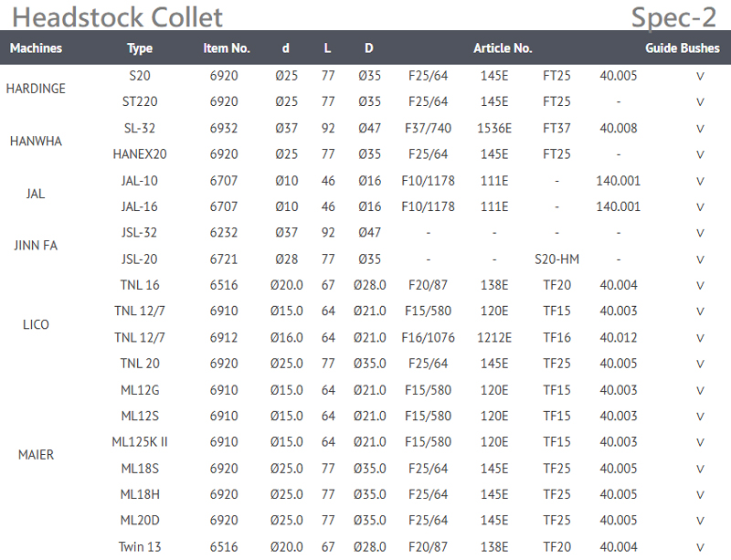This screenshot has width=731, height=560.
Task: Select the HARDINGE machine label
Action: [36, 89]
